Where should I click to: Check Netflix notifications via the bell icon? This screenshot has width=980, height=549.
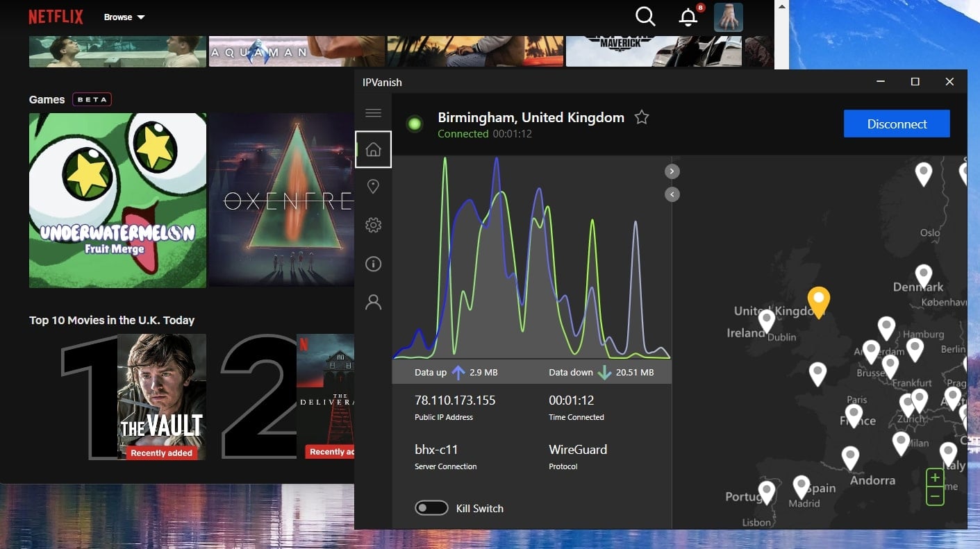coord(688,17)
